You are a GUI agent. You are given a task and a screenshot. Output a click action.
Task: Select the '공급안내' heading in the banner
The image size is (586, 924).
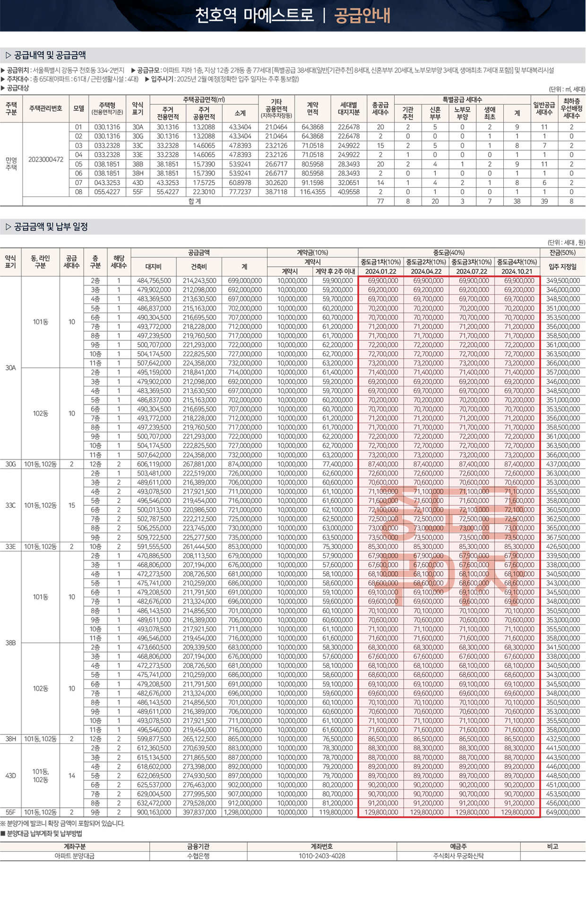pyautogui.click(x=362, y=15)
